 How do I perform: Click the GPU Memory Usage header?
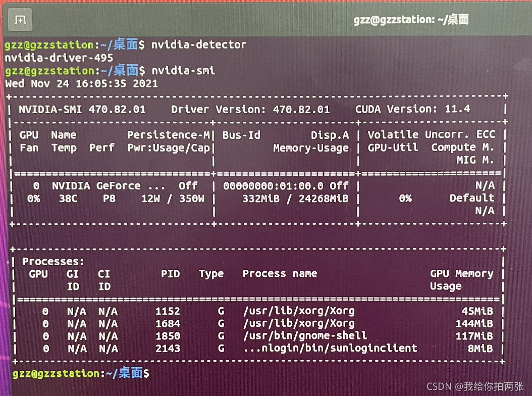pyautogui.click(x=462, y=280)
